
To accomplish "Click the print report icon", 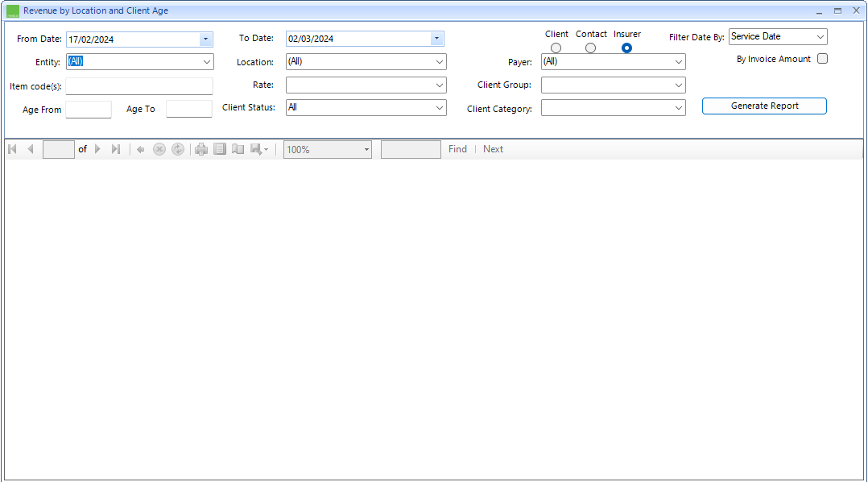I will [201, 149].
